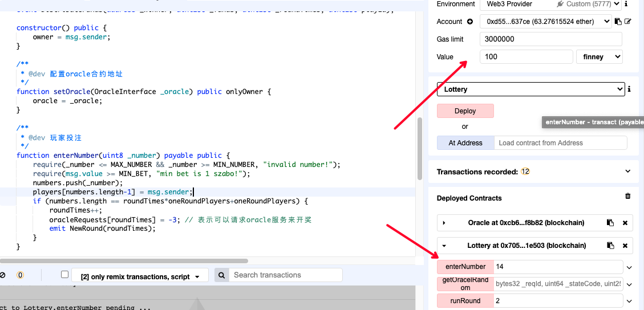Click the clear console icon in terminal bar

point(2,275)
